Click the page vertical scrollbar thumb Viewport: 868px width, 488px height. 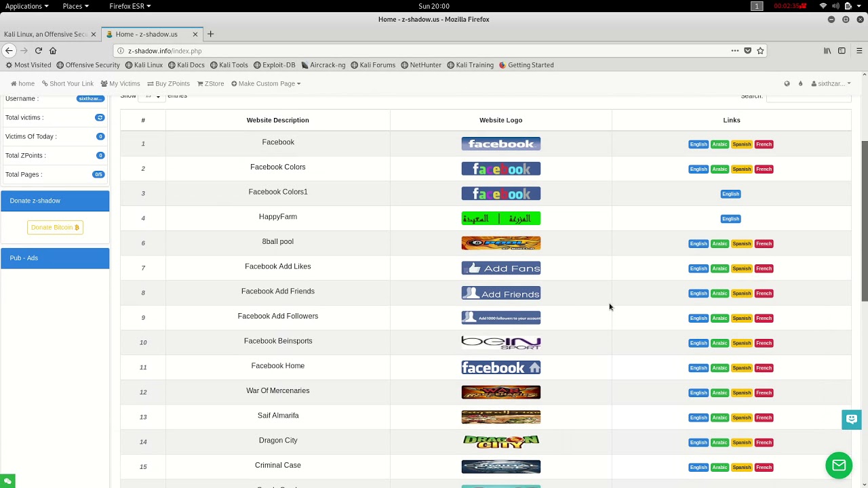point(865,220)
